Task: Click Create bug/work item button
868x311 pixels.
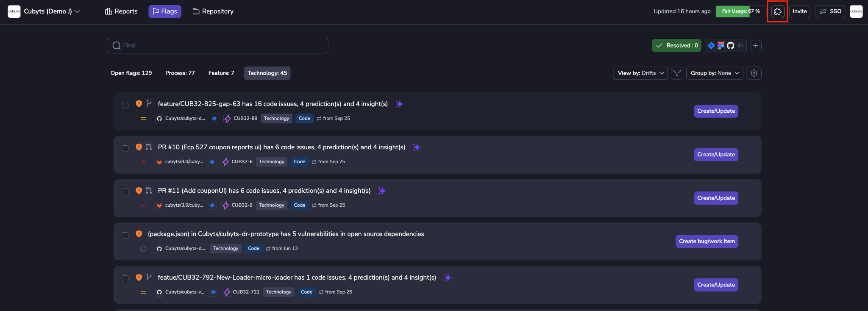Action: (x=707, y=242)
